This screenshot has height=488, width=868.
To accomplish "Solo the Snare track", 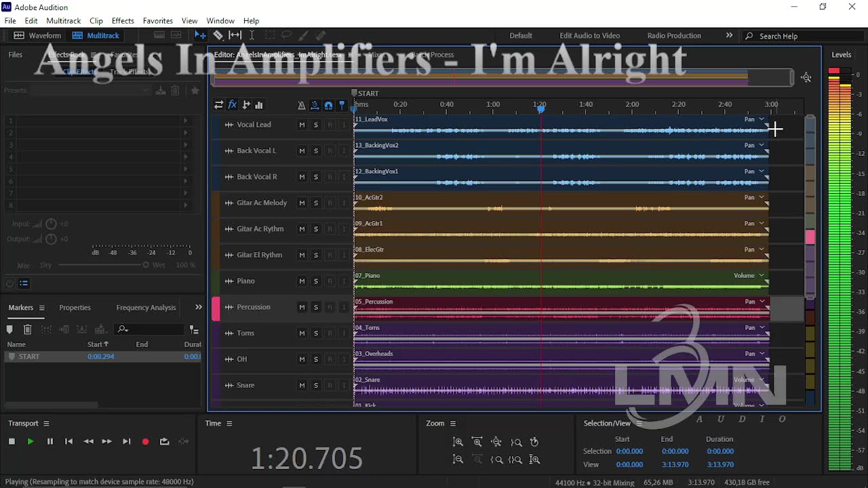I will (x=316, y=386).
